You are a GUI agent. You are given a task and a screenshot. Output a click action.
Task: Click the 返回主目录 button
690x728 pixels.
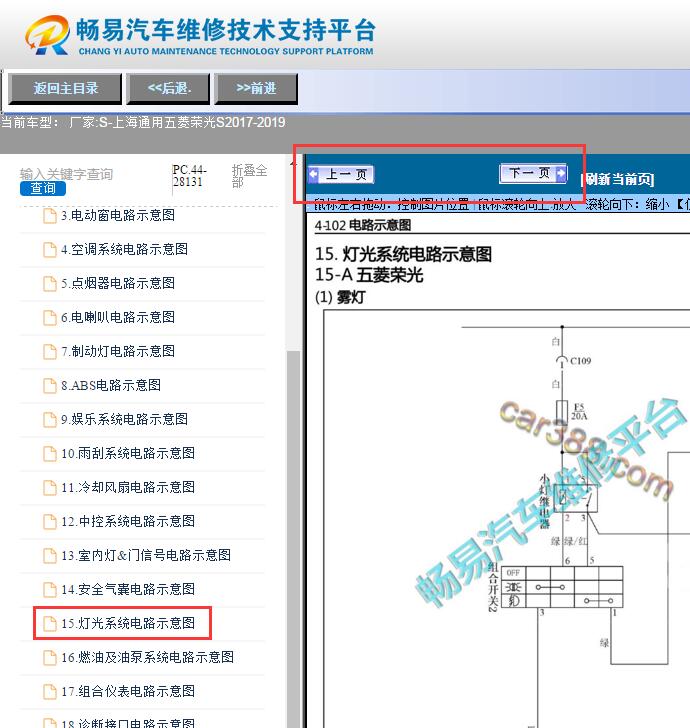pyautogui.click(x=65, y=88)
